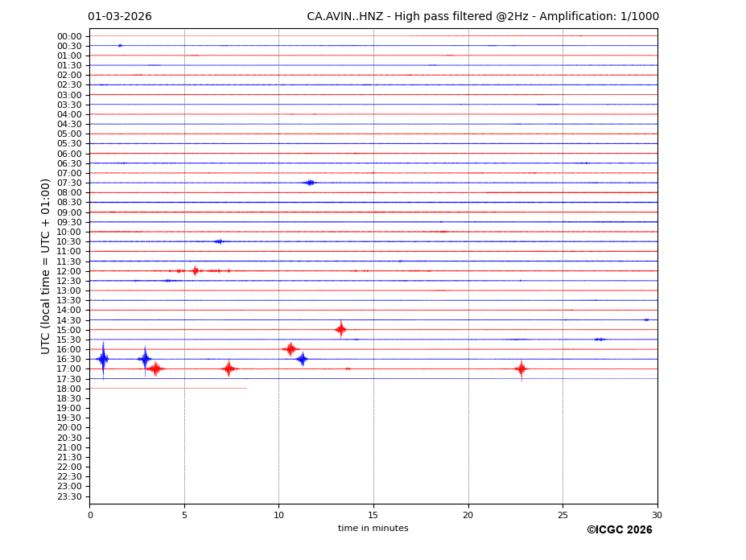Click the 30 tick label on the x-axis
This screenshot has width=746, height=560.
coord(657,515)
